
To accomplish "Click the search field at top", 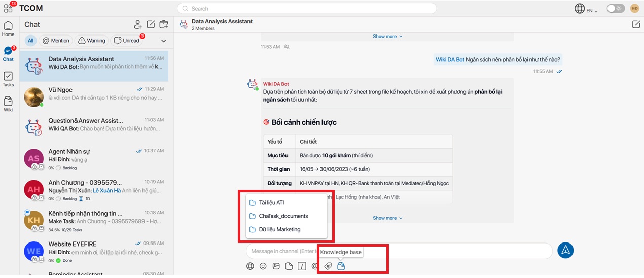I will click(x=307, y=8).
